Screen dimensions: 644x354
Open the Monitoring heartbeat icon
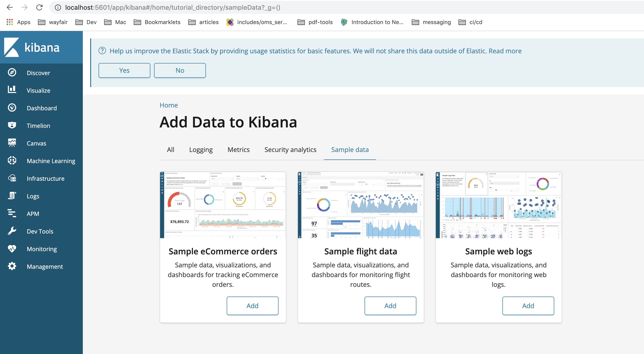[12, 249]
